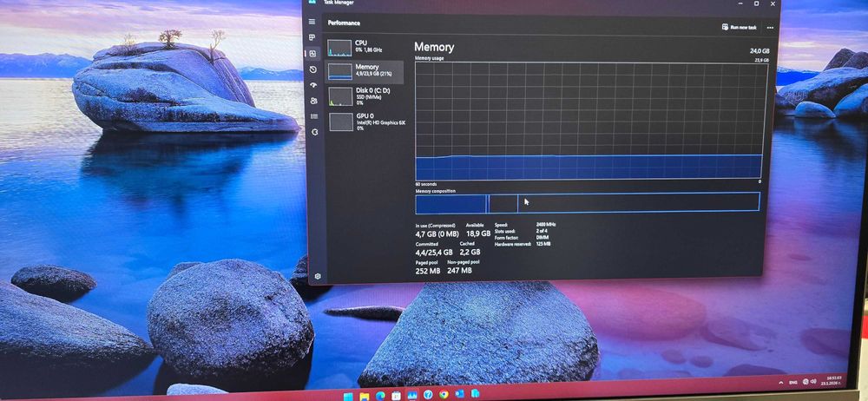Click the Task Manager app icon in title bar
Viewport: 868px width, 401px height.
coord(312,3)
